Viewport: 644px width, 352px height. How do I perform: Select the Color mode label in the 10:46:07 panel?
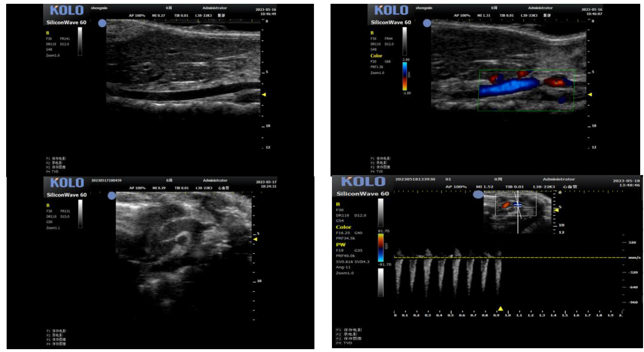click(x=376, y=56)
